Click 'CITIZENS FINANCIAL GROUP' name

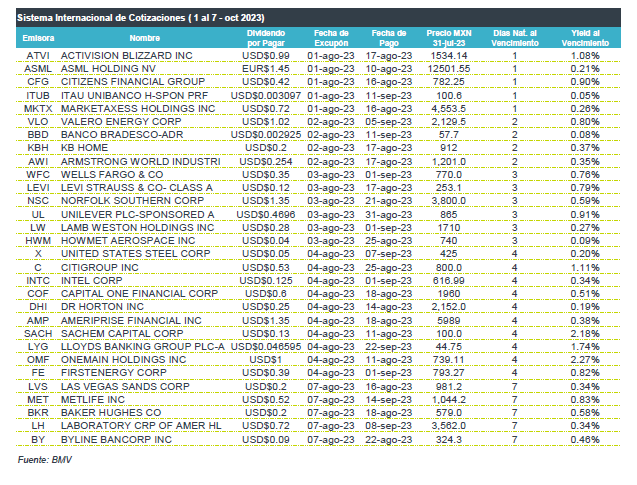click(x=133, y=82)
